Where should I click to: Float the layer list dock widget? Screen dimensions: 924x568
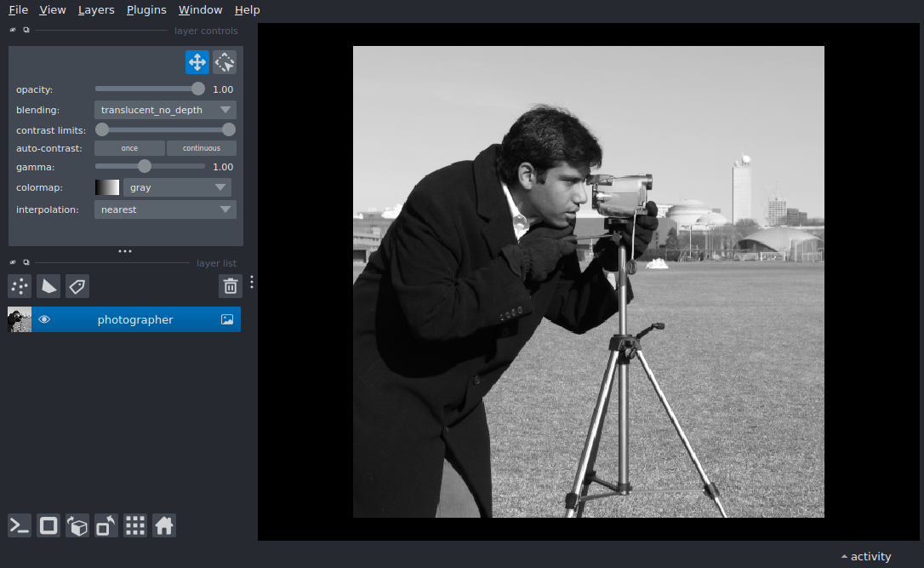pyautogui.click(x=26, y=262)
